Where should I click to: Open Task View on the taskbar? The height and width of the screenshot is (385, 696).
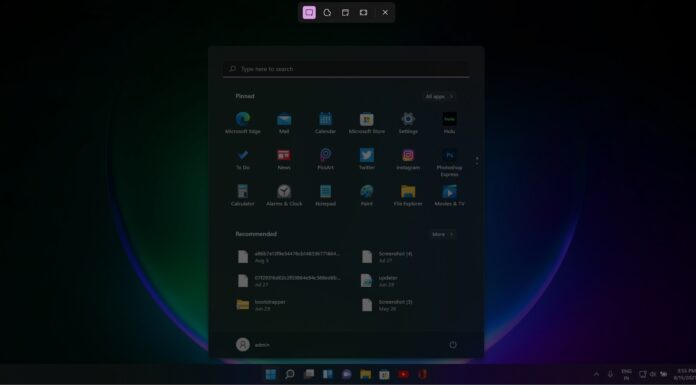coord(308,374)
